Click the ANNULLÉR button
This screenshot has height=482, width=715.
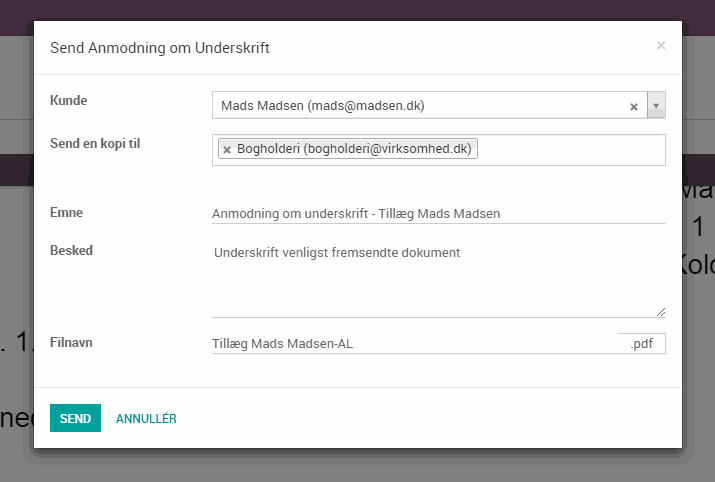[146, 419]
